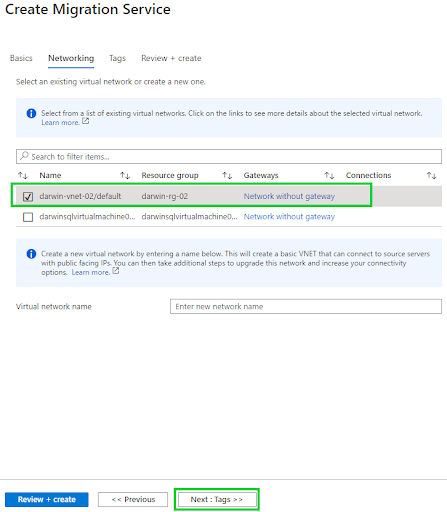This screenshot has width=447, height=512.
Task: Click the Resource group column header
Action: click(x=170, y=175)
